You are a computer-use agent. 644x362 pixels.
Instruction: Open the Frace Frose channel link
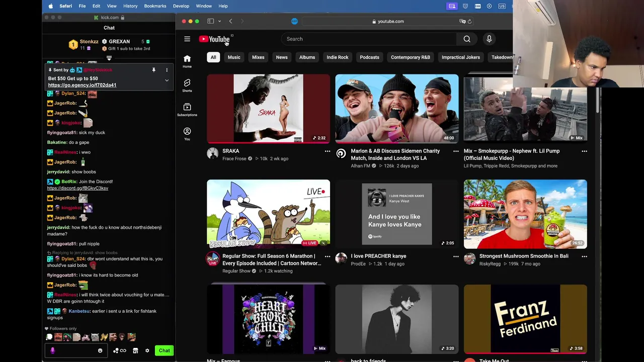coord(234,158)
